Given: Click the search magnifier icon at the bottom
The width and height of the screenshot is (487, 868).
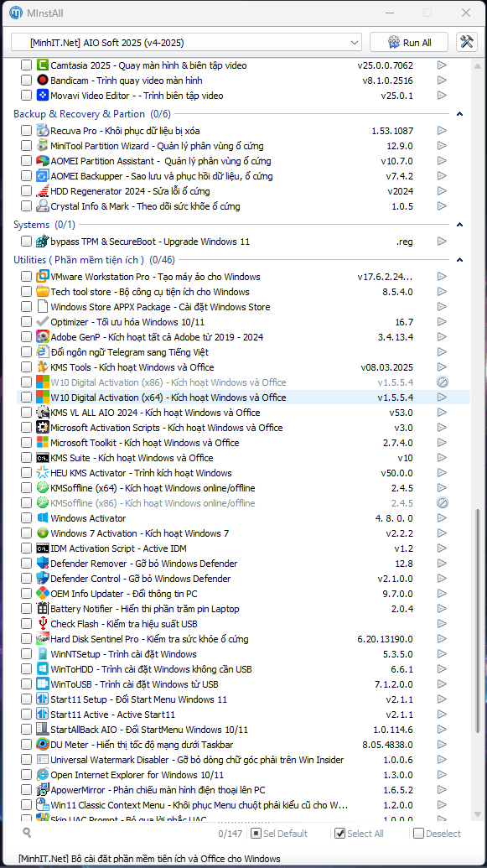Looking at the screenshot, I should pos(27,833).
